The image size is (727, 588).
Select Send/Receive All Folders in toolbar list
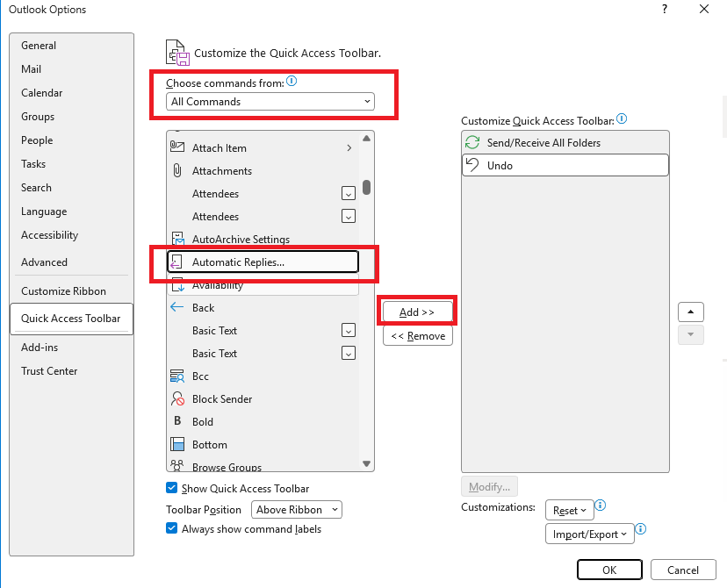tap(565, 142)
